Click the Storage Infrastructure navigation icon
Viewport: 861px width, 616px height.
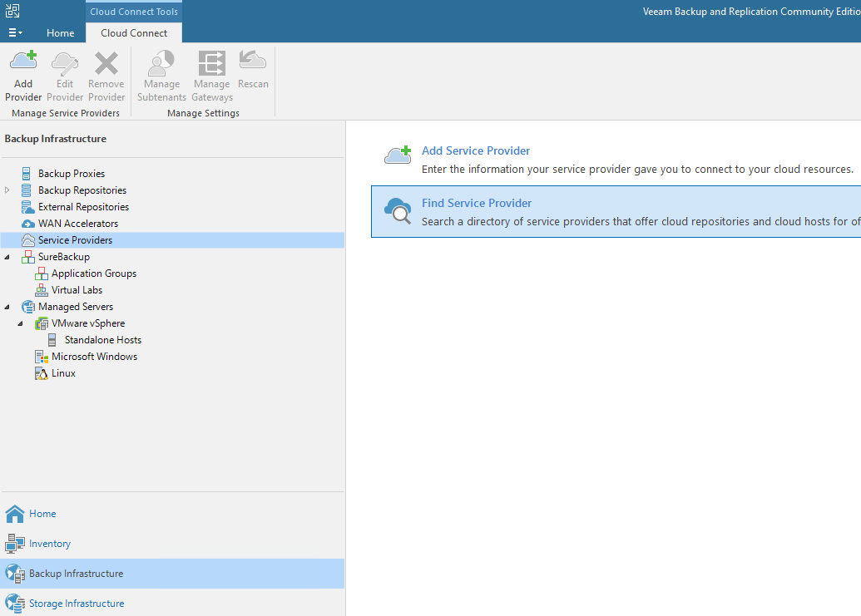coord(15,604)
